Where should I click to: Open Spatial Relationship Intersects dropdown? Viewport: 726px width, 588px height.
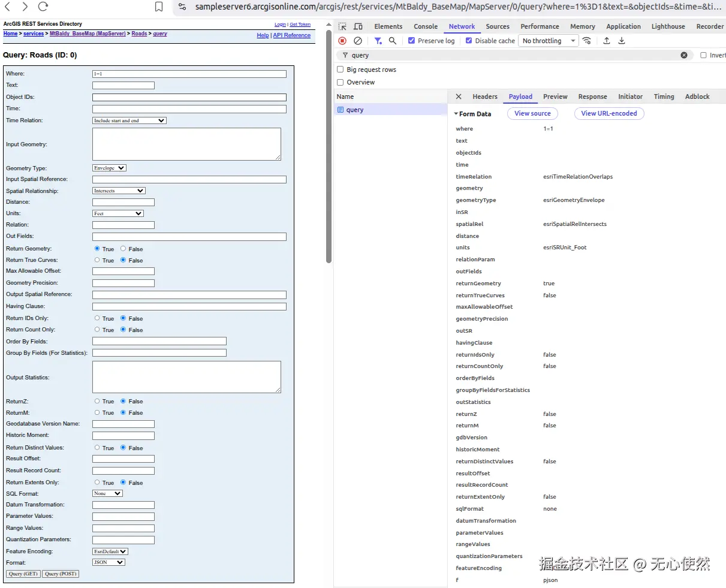click(x=119, y=191)
